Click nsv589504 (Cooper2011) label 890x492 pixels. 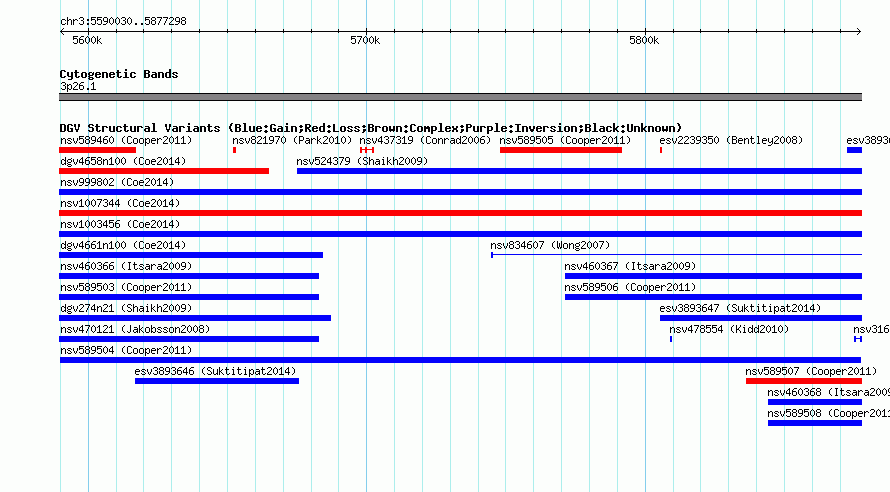(126, 350)
